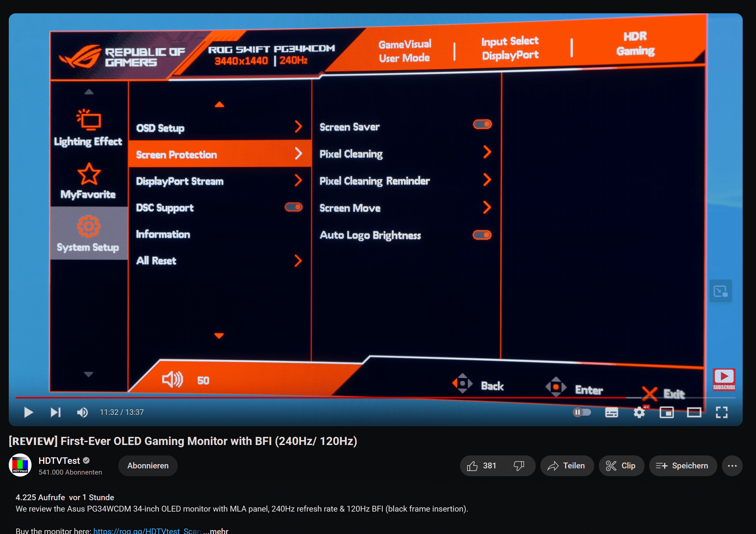Share the video via Teilen

(567, 465)
